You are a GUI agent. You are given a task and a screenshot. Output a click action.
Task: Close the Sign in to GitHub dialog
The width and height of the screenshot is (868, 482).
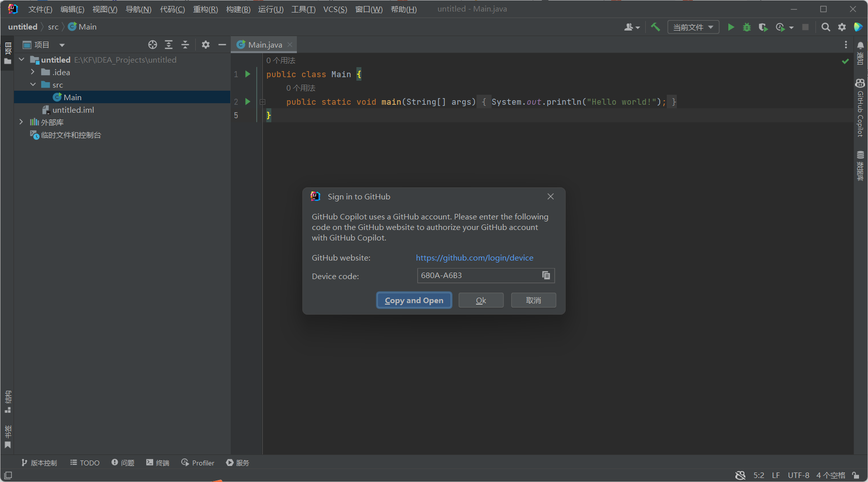(551, 196)
